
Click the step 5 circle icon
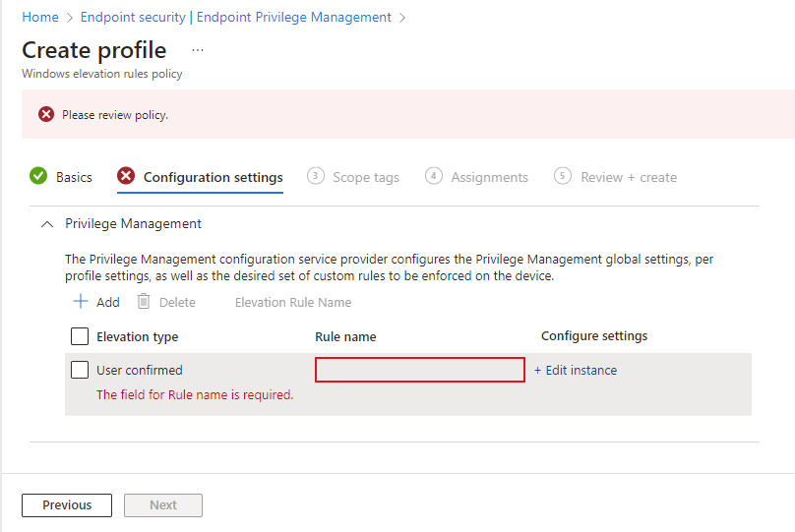pos(563,176)
